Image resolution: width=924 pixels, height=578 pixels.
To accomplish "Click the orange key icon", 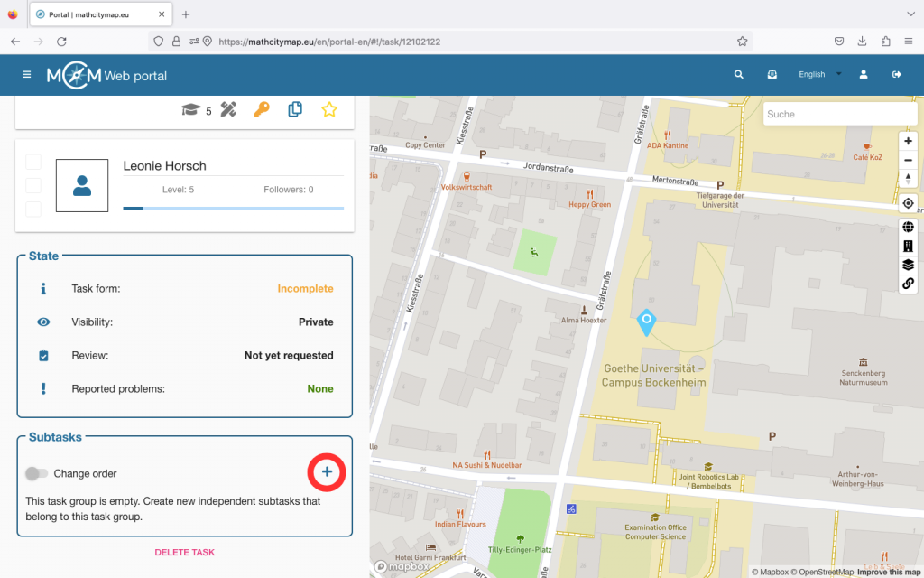I will 261,109.
